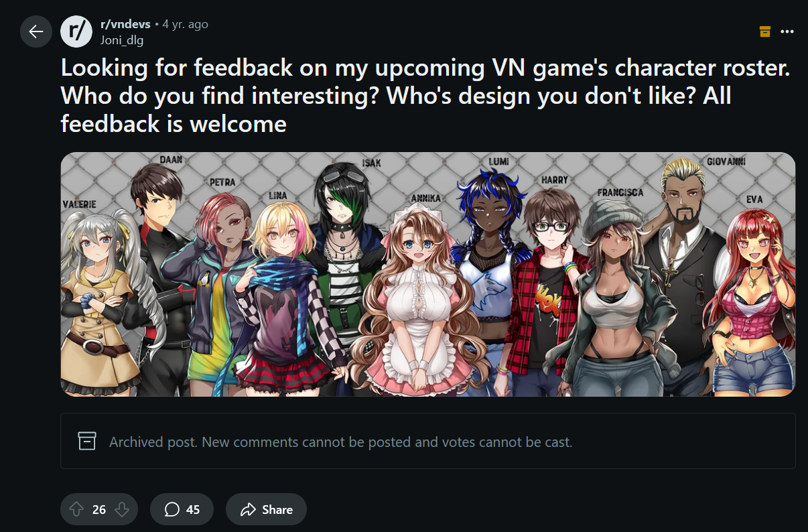
Task: Visit the r/vndevs community link
Action: point(125,24)
